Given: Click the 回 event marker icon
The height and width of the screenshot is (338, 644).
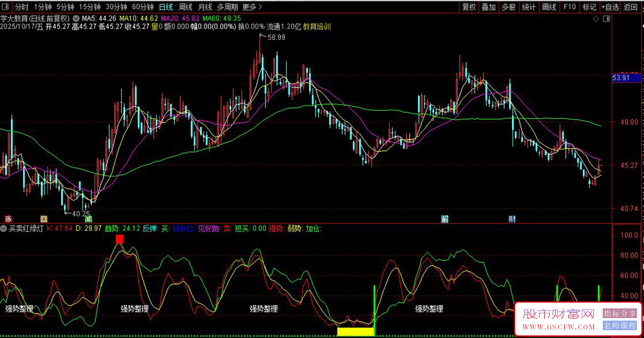Looking at the screenshot, I should click(44, 219).
